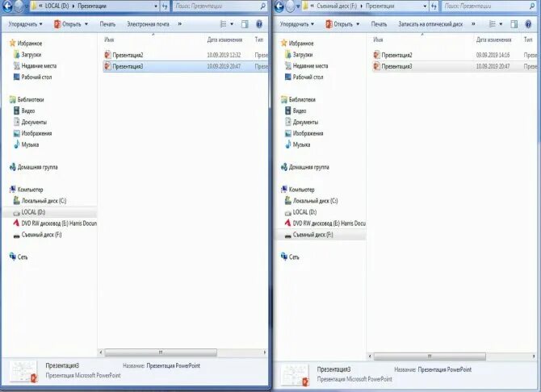Image resolution: width=541 pixels, height=392 pixels.
Task: Expand arrow beside Открыть in left window
Action: click(86, 24)
